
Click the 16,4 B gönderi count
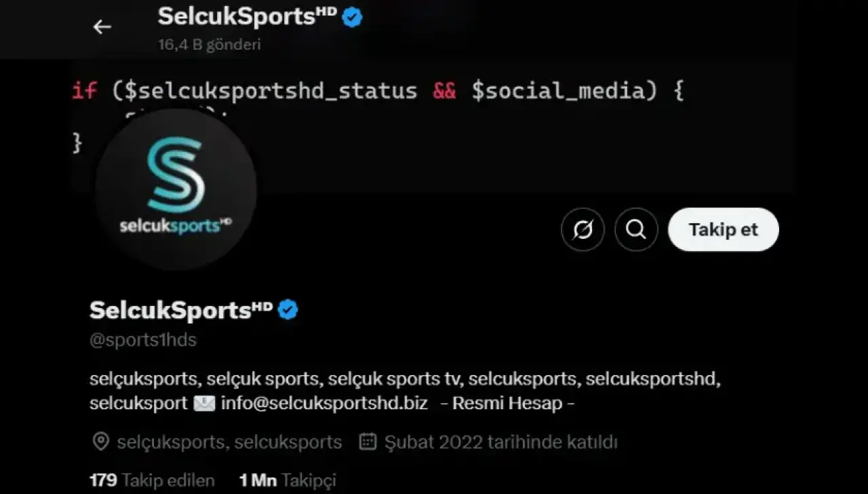pos(210,45)
